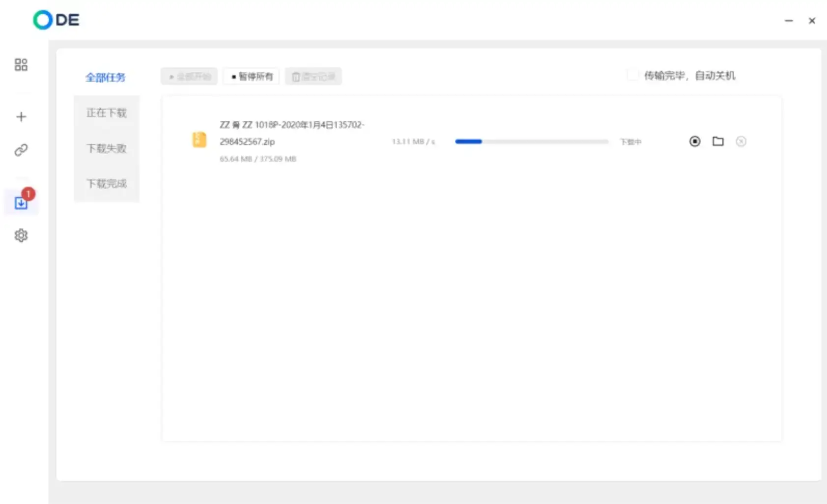Viewport: 827px width, 504px height.
Task: Open the link download icon in sidebar
Action: click(x=21, y=150)
